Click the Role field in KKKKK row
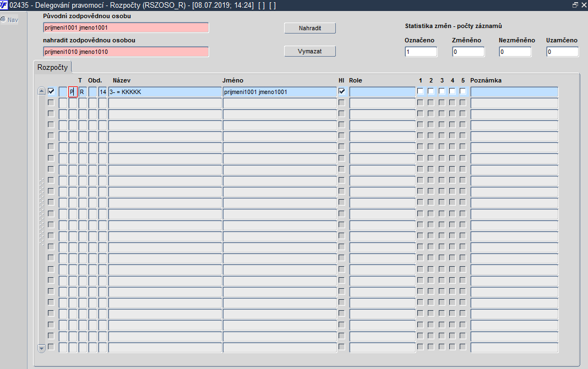588x369 pixels. coord(382,92)
